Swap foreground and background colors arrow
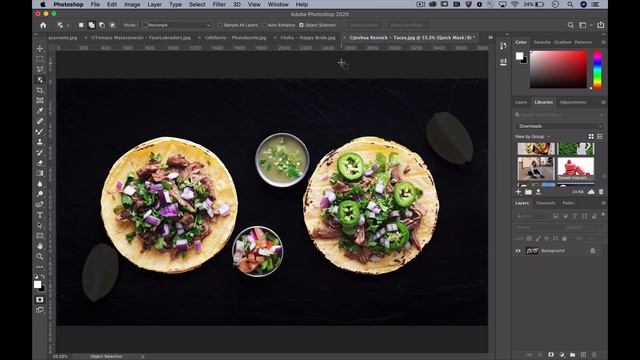Viewport: 640px width, 360px height. [43, 276]
